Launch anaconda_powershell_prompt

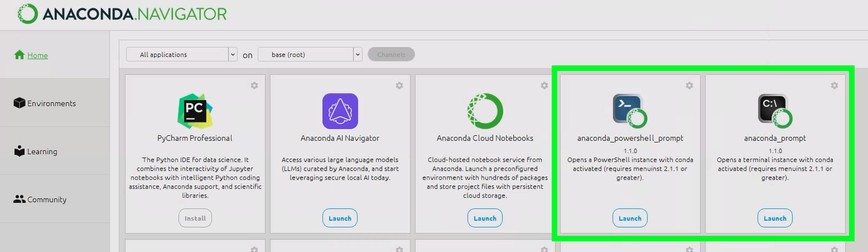[630, 218]
